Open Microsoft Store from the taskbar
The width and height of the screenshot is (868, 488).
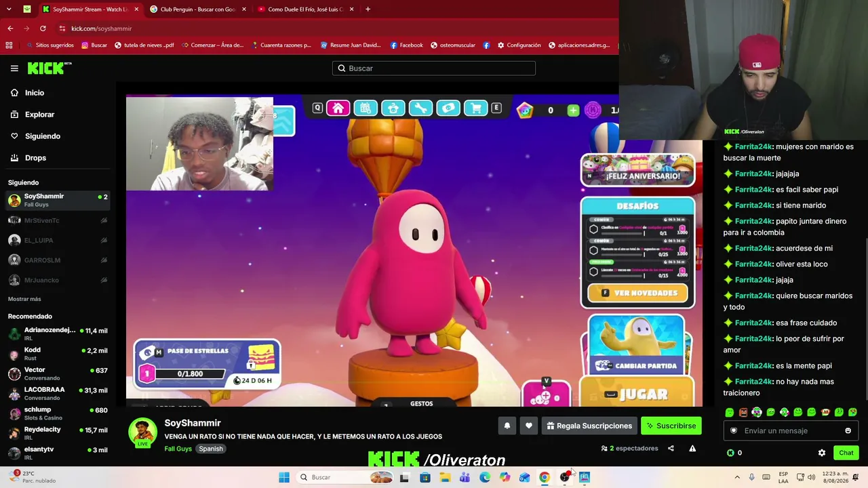point(425,477)
